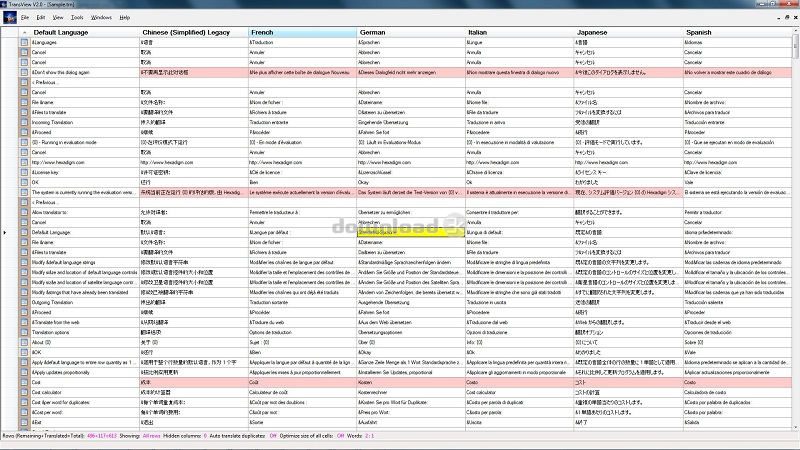
Task: Click the row icon for Allow translator to
Action: click(24, 212)
